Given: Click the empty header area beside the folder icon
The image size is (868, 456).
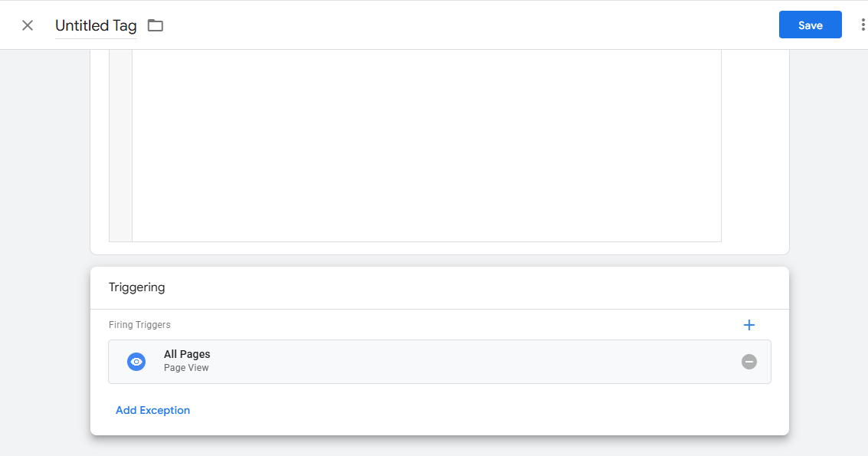Looking at the screenshot, I should coord(460,25).
